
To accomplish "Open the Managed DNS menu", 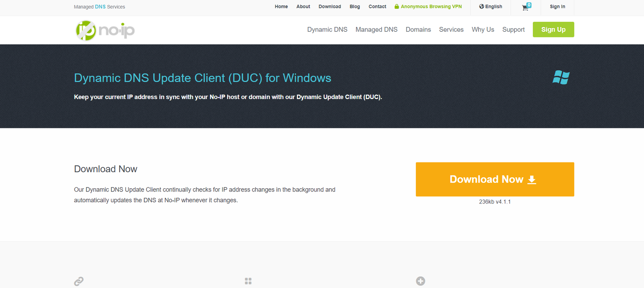I will pyautogui.click(x=376, y=30).
